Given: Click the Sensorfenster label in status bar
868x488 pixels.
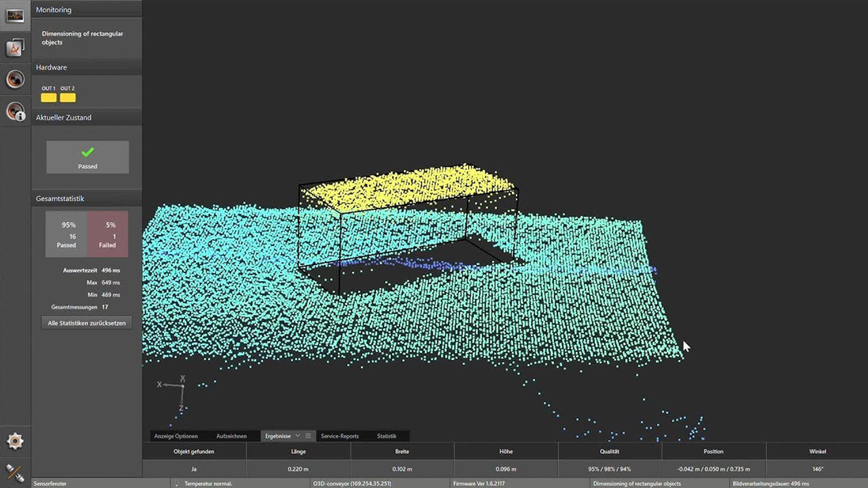Looking at the screenshot, I should tap(50, 483).
